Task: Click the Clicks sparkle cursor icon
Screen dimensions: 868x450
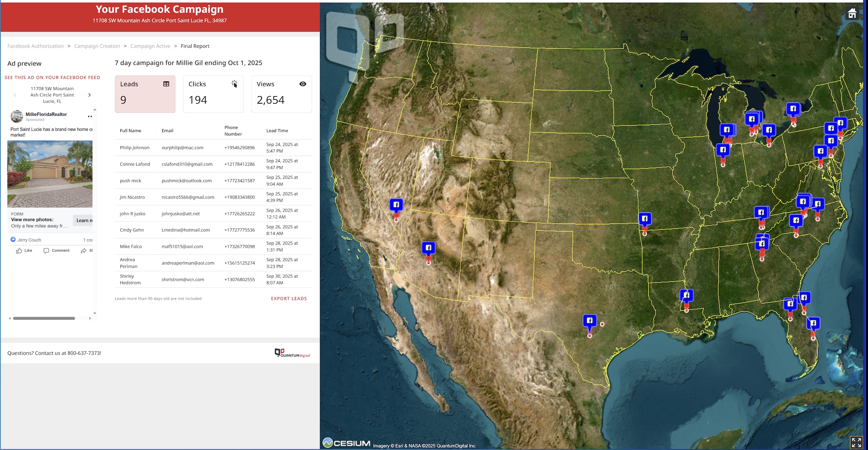Action: click(x=234, y=84)
